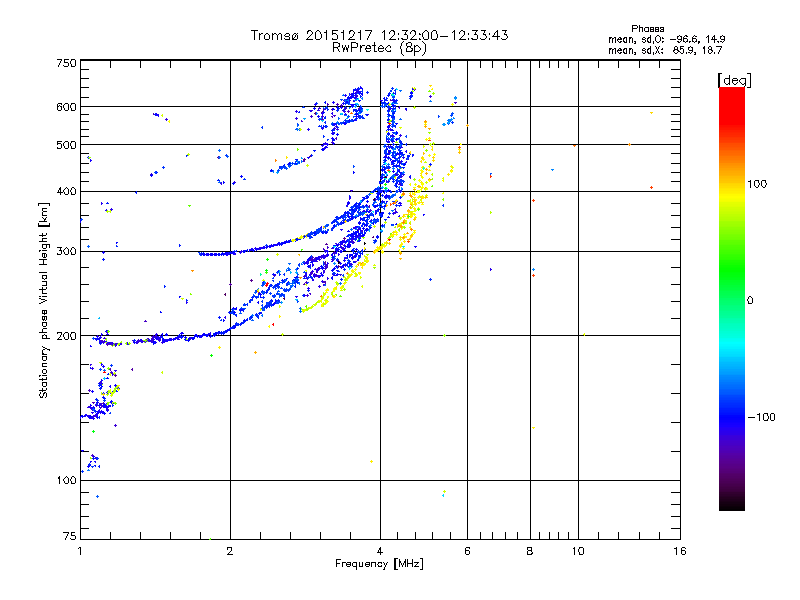Click the x-axis '10' tick label

[578, 551]
